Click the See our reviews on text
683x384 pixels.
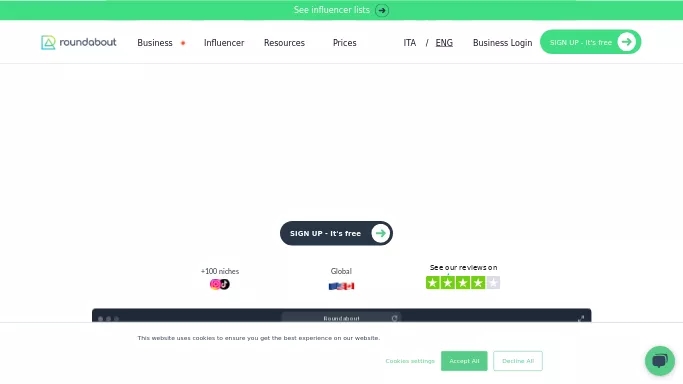click(x=463, y=267)
